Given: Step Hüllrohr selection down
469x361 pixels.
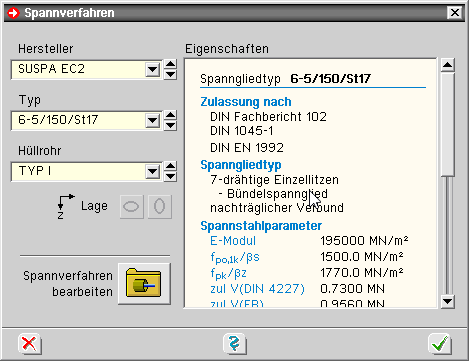Looking at the screenshot, I should coord(170,176).
